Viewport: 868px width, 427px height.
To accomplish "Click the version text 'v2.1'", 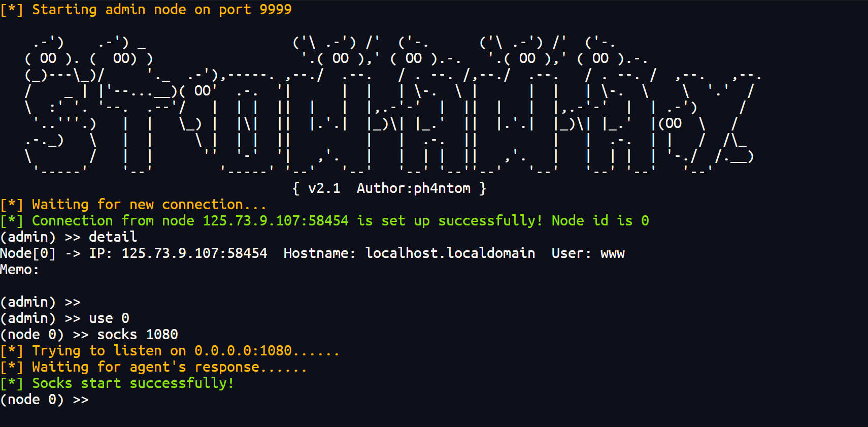I will click(x=324, y=188).
